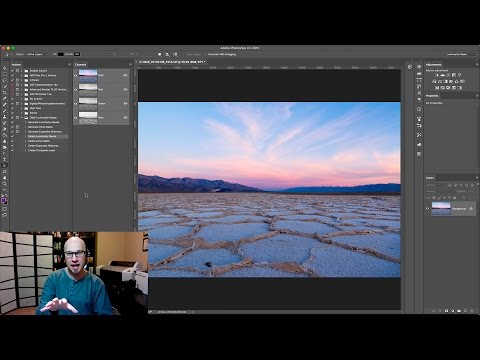Image resolution: width=480 pixels, height=360 pixels.
Task: Toggle visibility of the Green channel
Action: coord(76,103)
